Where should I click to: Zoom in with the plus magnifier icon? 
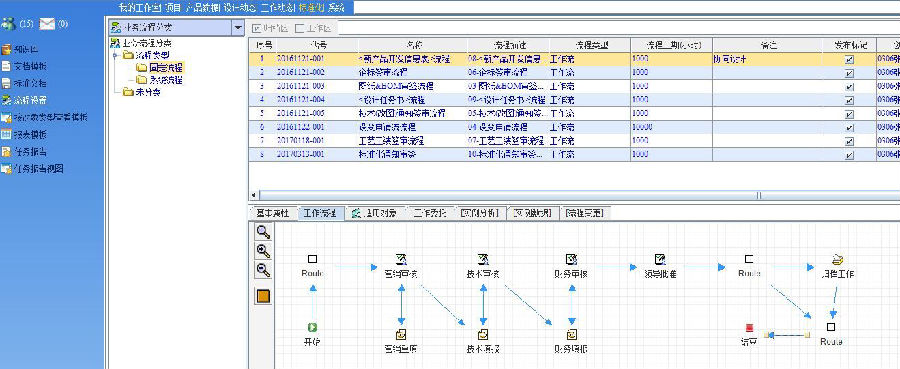pyautogui.click(x=263, y=251)
